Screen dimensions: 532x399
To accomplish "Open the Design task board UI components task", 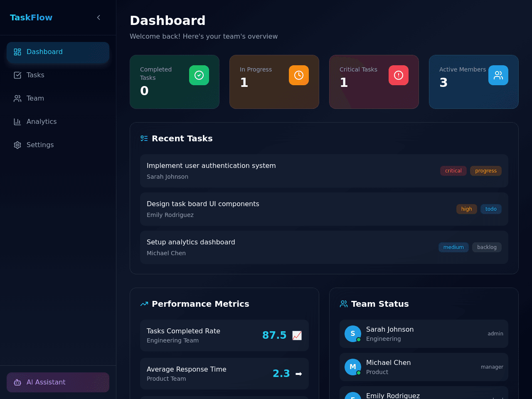I will tap(324, 209).
